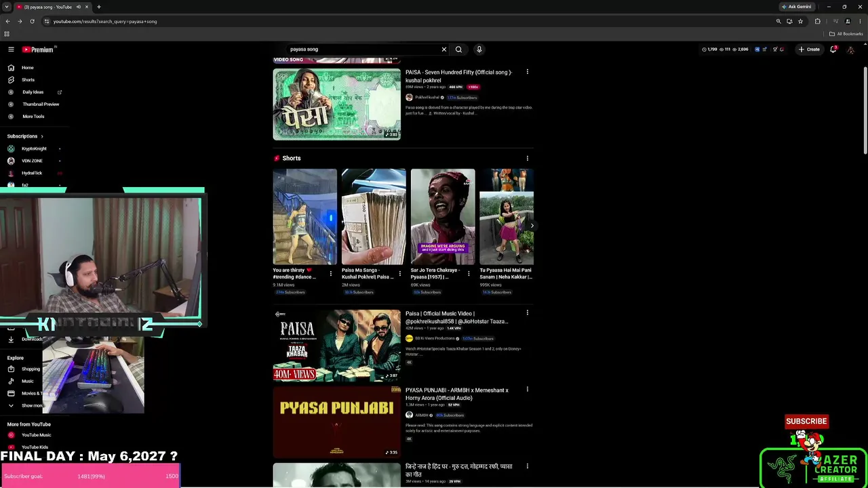Click the page vertical scrollbar
The height and width of the screenshot is (488, 868).
tap(865, 112)
